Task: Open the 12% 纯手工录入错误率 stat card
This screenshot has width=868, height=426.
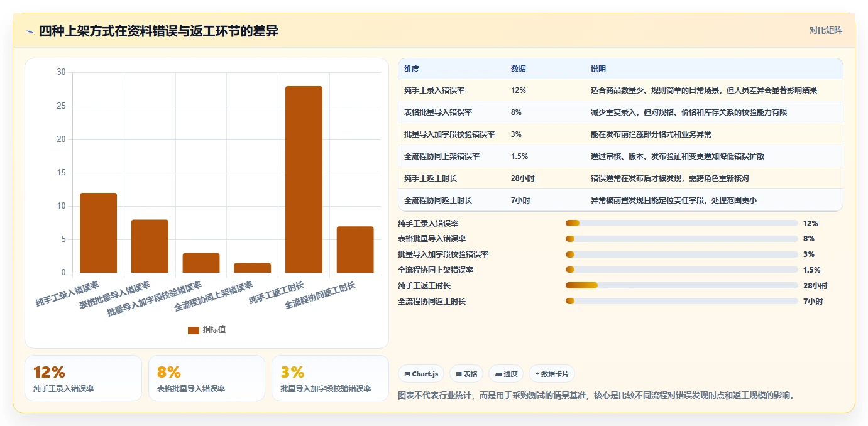Action: (x=83, y=378)
